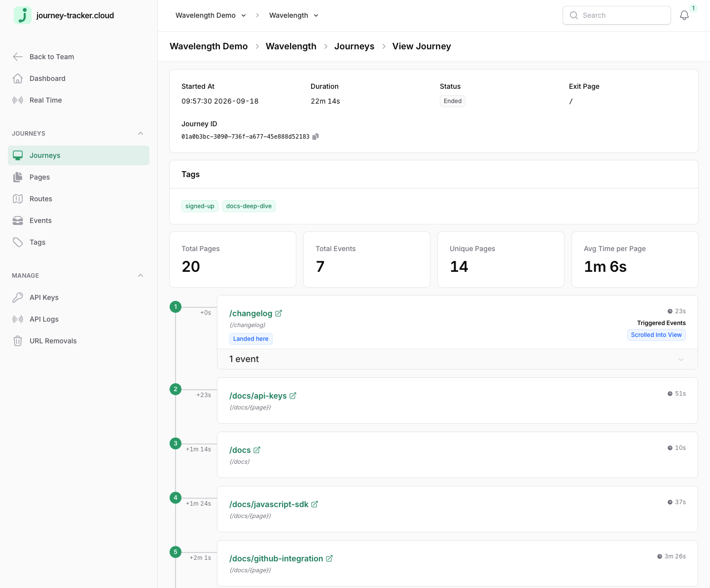Click the Scrolled Into View event badge
This screenshot has width=710, height=588.
[656, 335]
